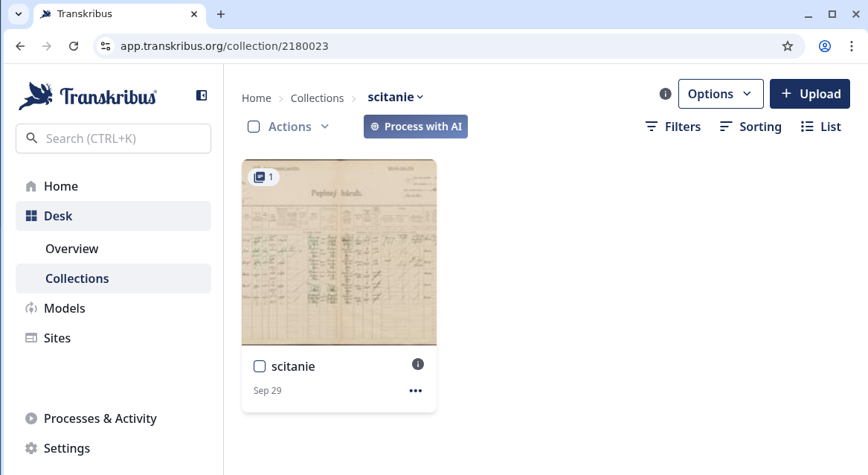868x475 pixels.
Task: Expand the scitanie breadcrumb dropdown
Action: [396, 98]
